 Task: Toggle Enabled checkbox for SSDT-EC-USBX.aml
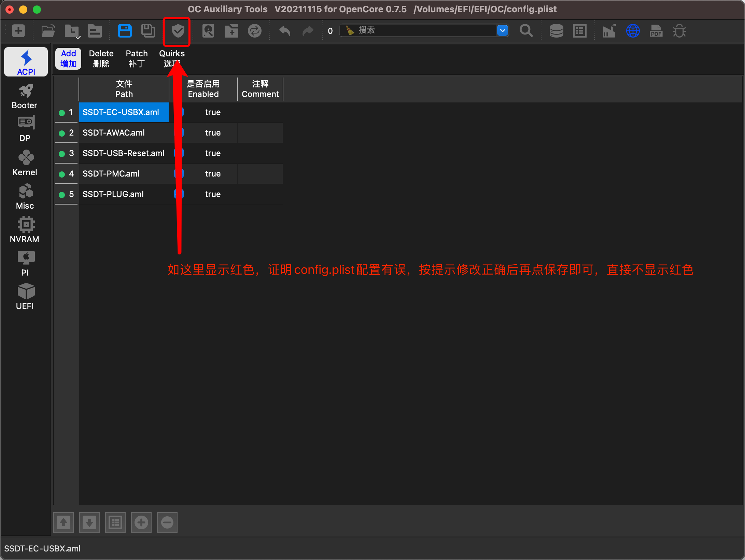179,112
